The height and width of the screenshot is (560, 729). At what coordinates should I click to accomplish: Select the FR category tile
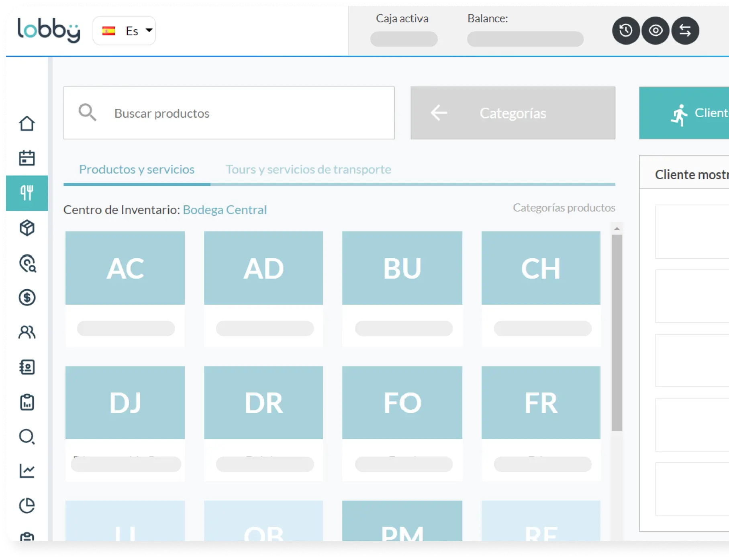[541, 423]
